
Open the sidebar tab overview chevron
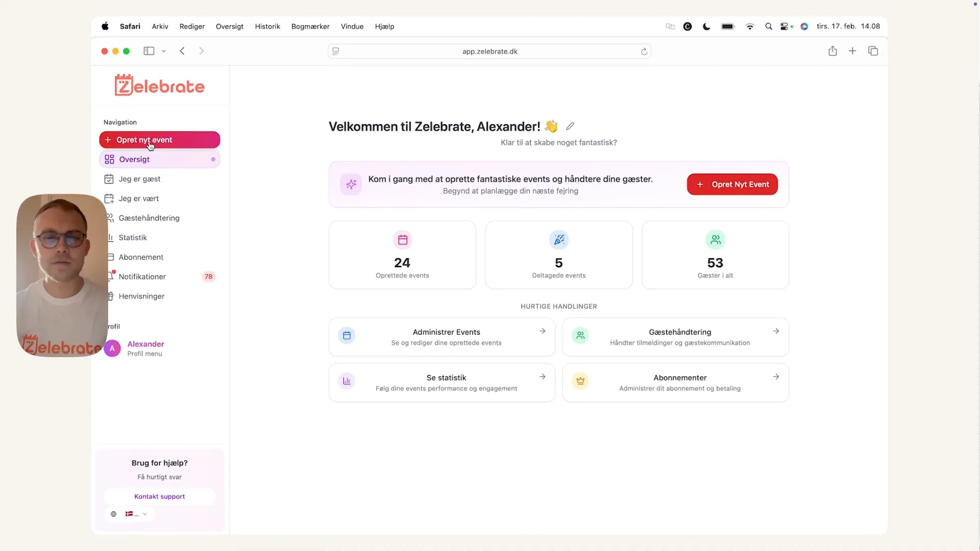[164, 51]
